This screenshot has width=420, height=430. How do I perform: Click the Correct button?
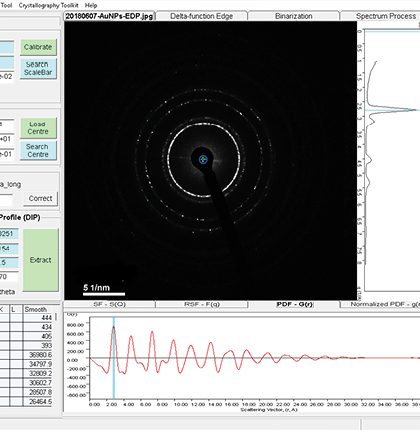click(40, 198)
